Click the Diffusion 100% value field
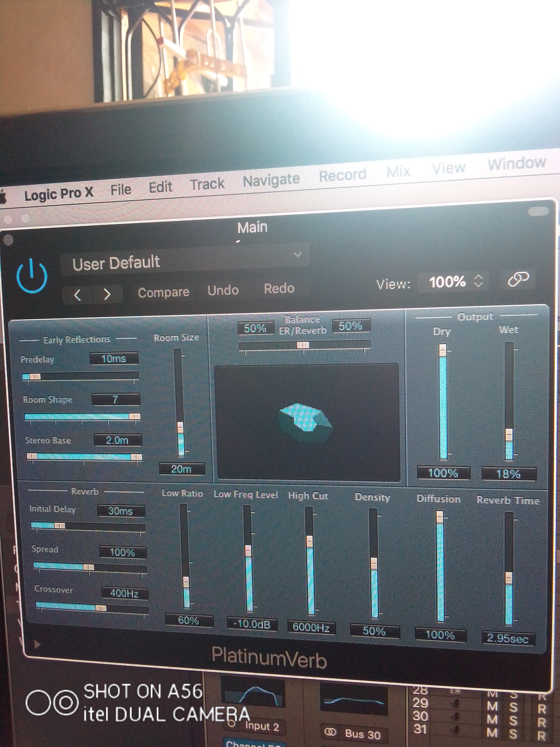560x747 pixels. (x=441, y=635)
